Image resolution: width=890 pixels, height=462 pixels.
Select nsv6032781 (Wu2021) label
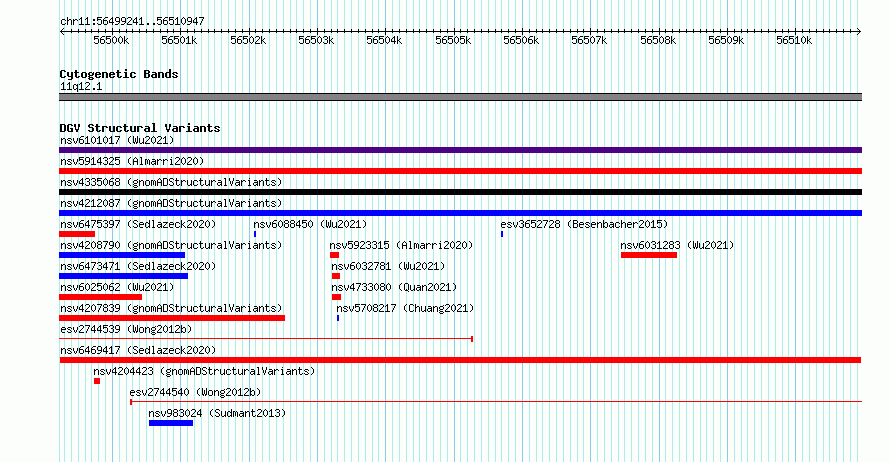click(x=388, y=266)
